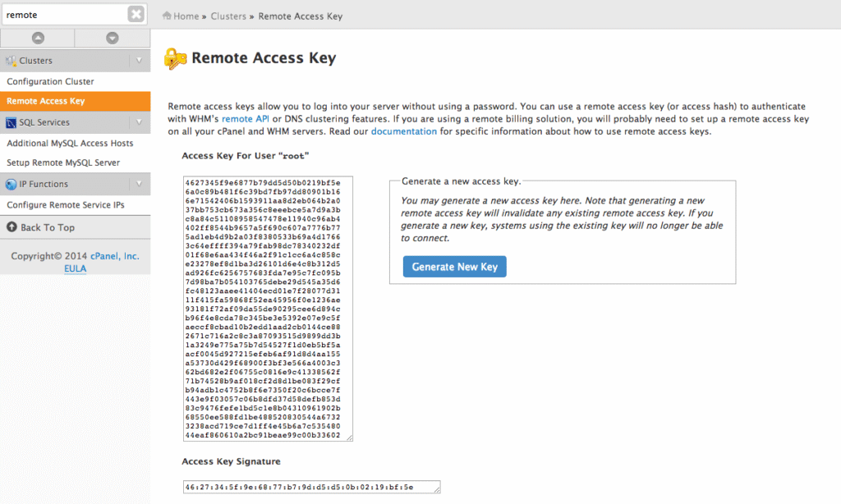Click the collapse-all up arrow icon
Screen dimensions: 841x504
coord(38,38)
